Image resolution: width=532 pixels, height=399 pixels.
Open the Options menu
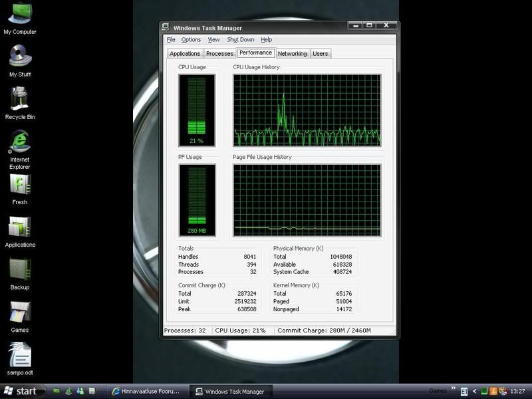(191, 40)
